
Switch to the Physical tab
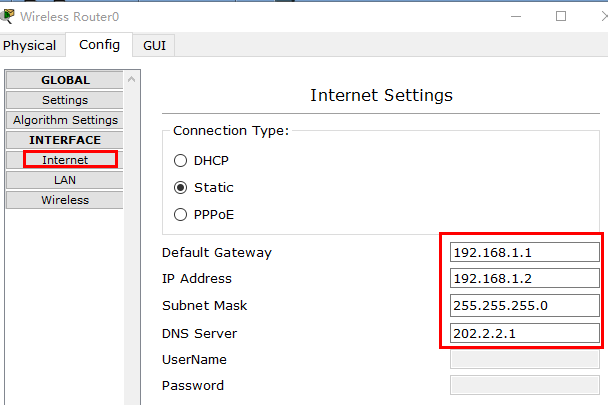click(x=30, y=45)
